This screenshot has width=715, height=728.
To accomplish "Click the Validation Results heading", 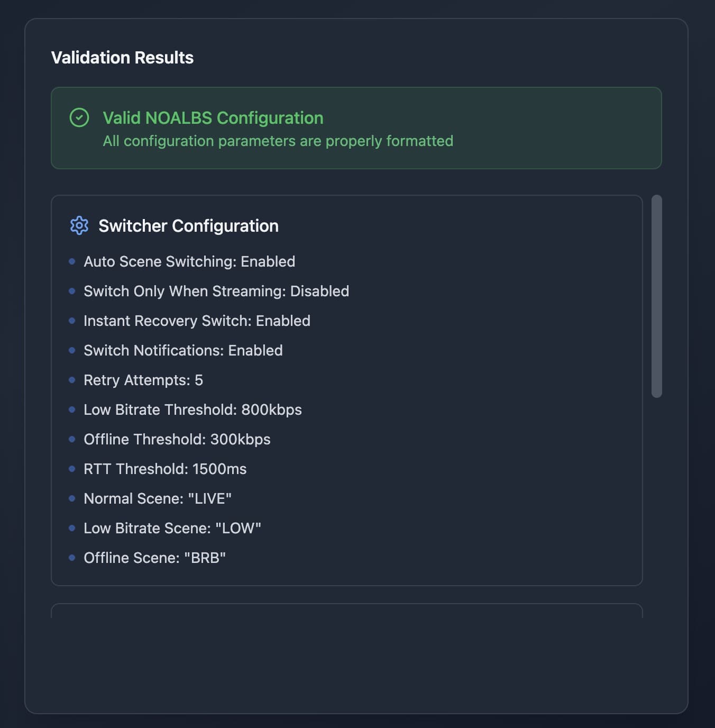I will coord(122,58).
